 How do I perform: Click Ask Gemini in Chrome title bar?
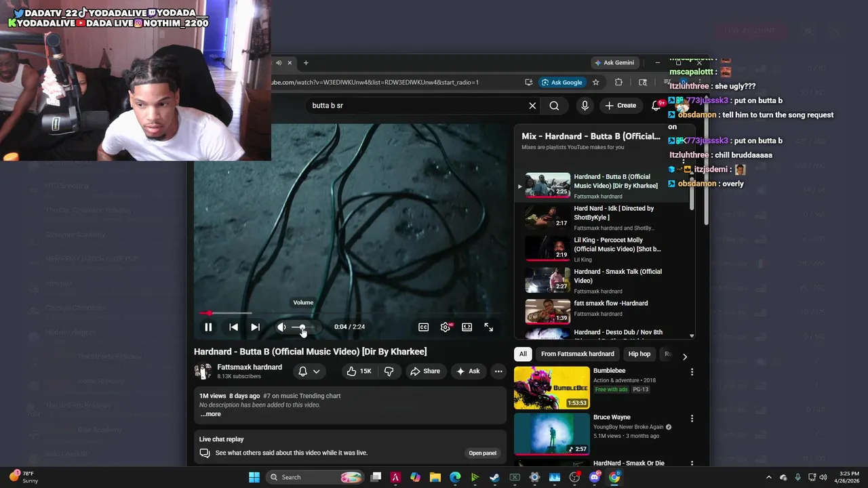click(x=614, y=62)
